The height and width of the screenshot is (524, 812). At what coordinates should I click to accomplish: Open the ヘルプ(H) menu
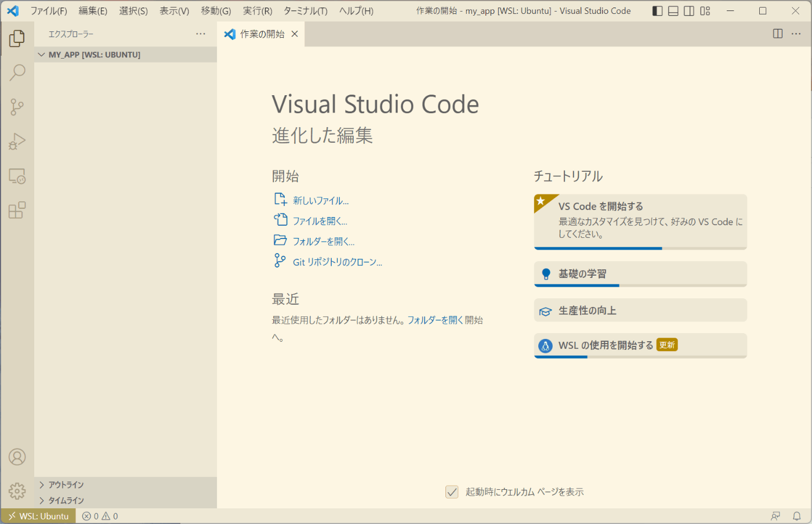click(356, 11)
